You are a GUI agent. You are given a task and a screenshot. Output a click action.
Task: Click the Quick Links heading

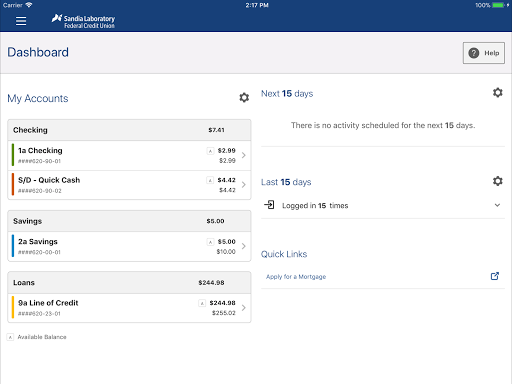click(x=284, y=254)
